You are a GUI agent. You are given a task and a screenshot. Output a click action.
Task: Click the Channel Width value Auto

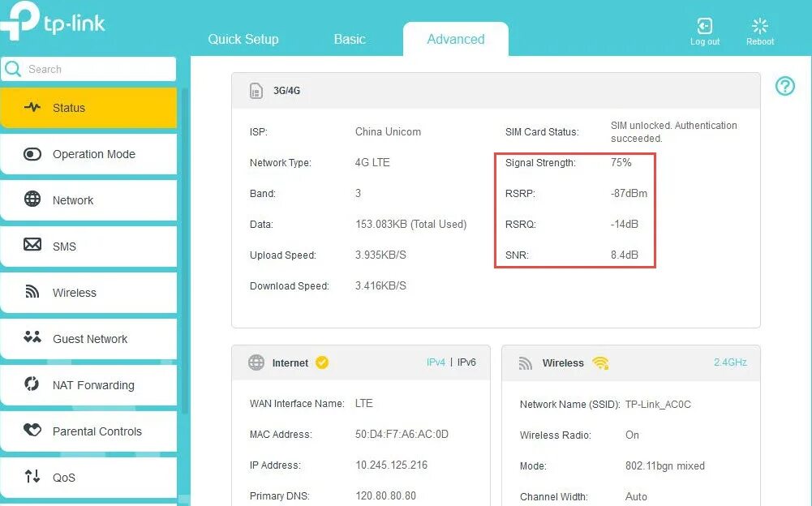(x=636, y=496)
